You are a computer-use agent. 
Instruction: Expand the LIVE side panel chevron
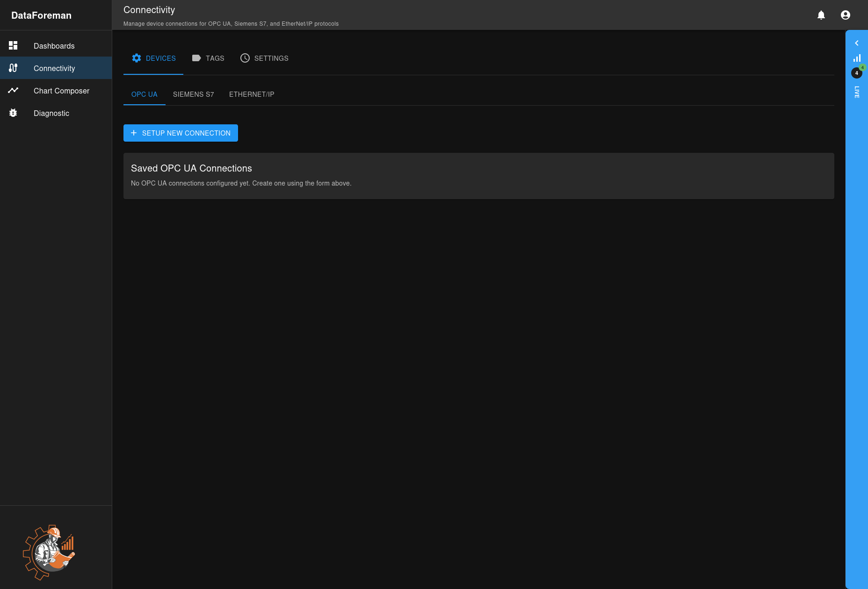[x=857, y=43]
